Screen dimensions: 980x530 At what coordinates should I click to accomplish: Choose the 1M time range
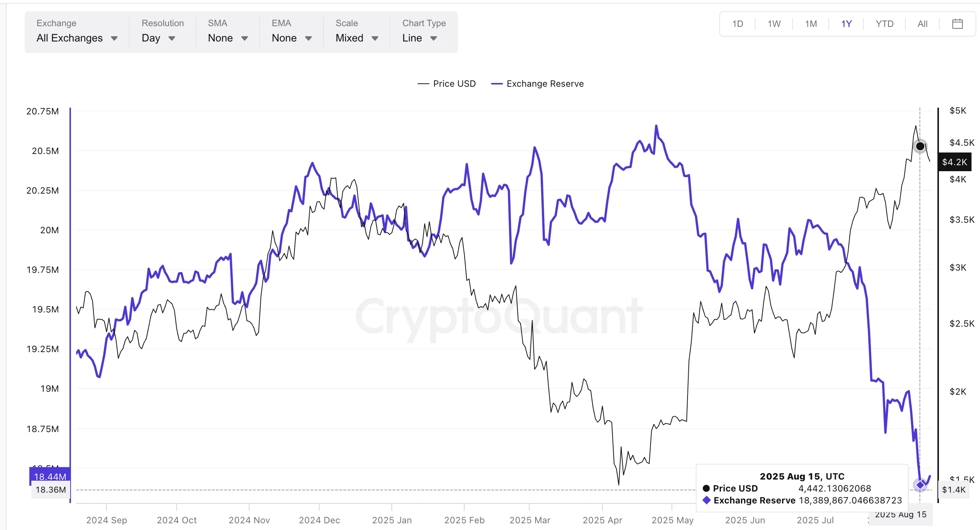coord(811,24)
